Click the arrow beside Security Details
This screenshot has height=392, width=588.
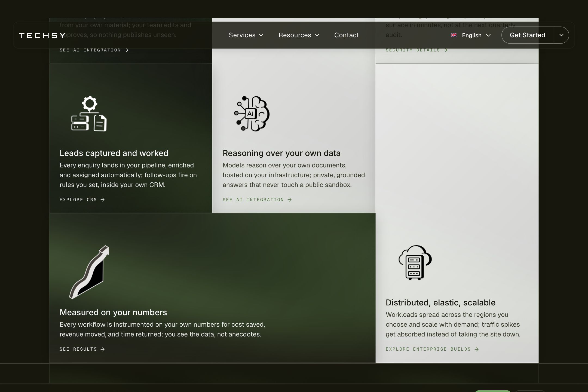446,50
